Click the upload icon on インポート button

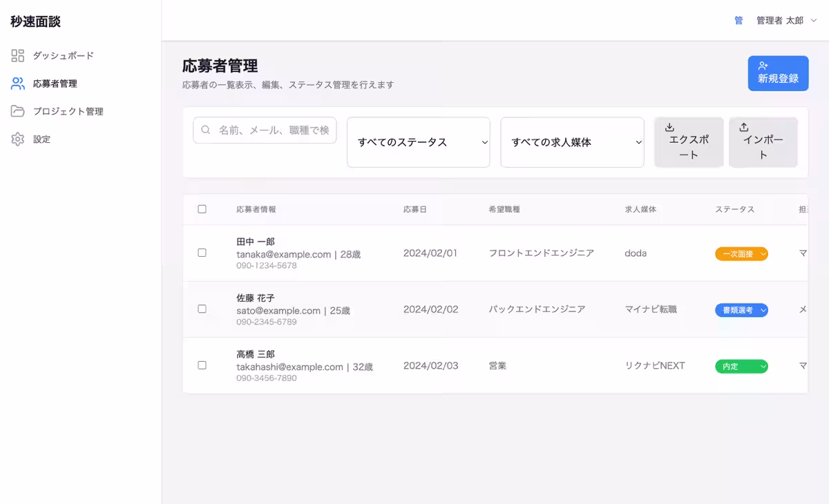[x=743, y=127]
